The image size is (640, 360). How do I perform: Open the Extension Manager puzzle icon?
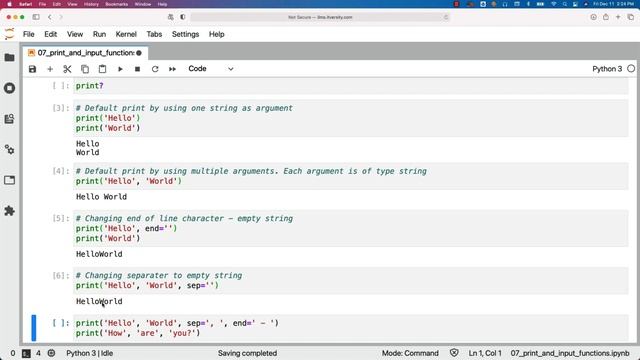[x=9, y=211]
